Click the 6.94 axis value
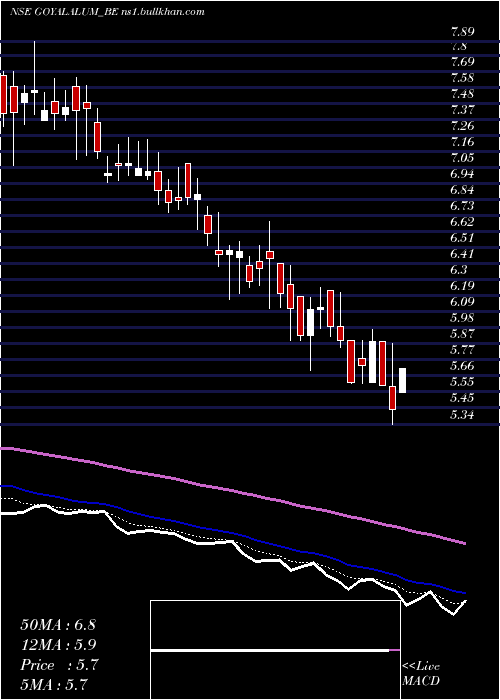Viewport: 500px width, 700px height. click(462, 174)
